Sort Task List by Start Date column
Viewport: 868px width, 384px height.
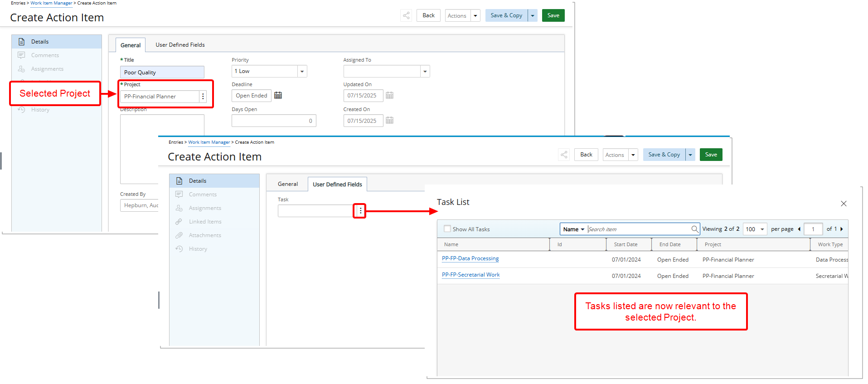[x=629, y=244]
